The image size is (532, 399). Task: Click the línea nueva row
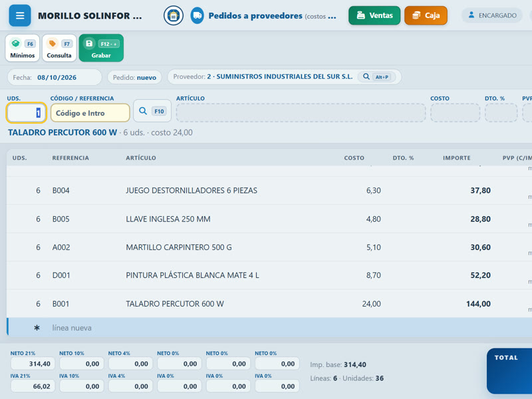[x=269, y=328]
